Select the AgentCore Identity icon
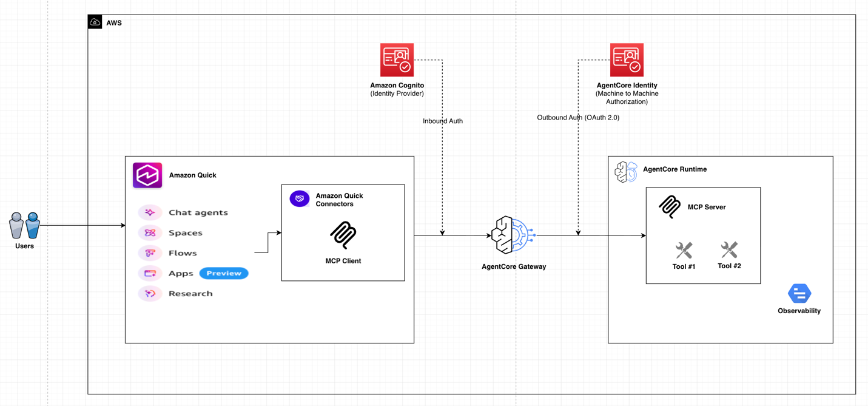868x406 pixels. [627, 60]
